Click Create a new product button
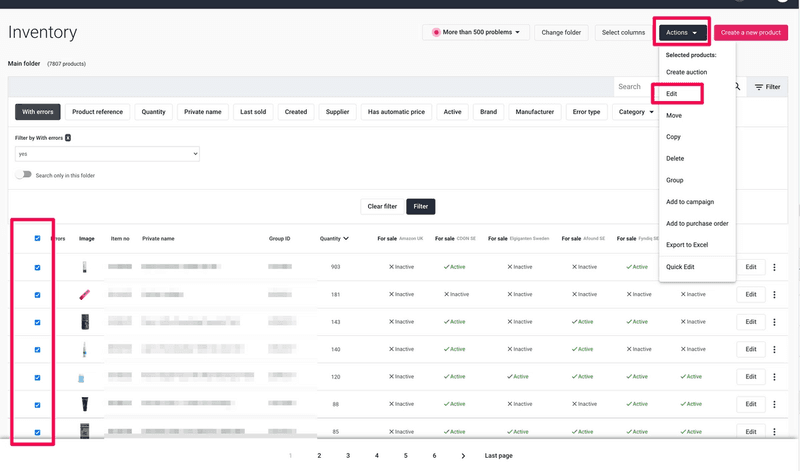 pyautogui.click(x=751, y=32)
